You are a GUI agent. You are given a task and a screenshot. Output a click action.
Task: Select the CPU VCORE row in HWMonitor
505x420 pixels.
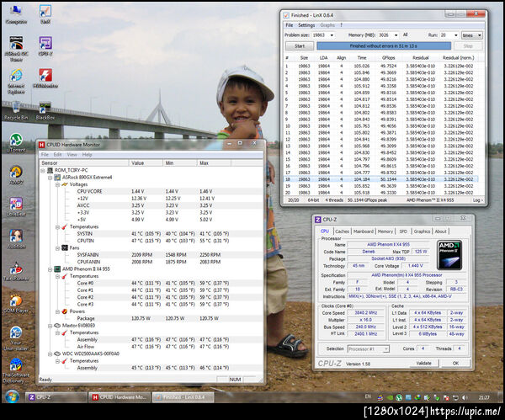point(151,191)
